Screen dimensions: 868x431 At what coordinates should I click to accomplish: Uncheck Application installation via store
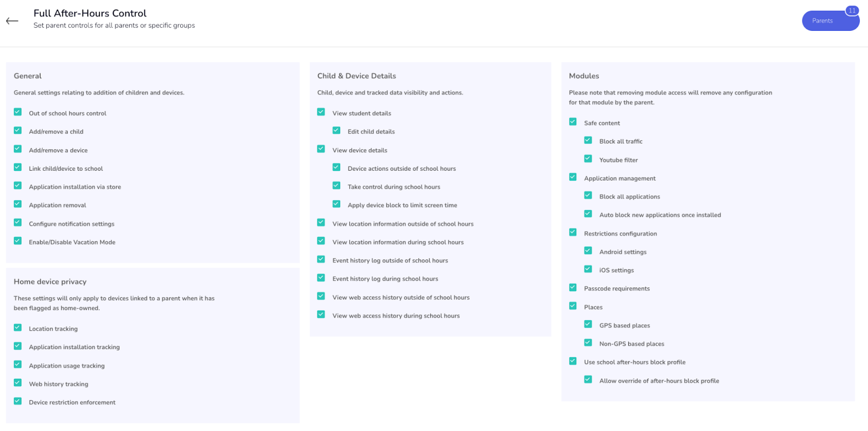coord(18,186)
